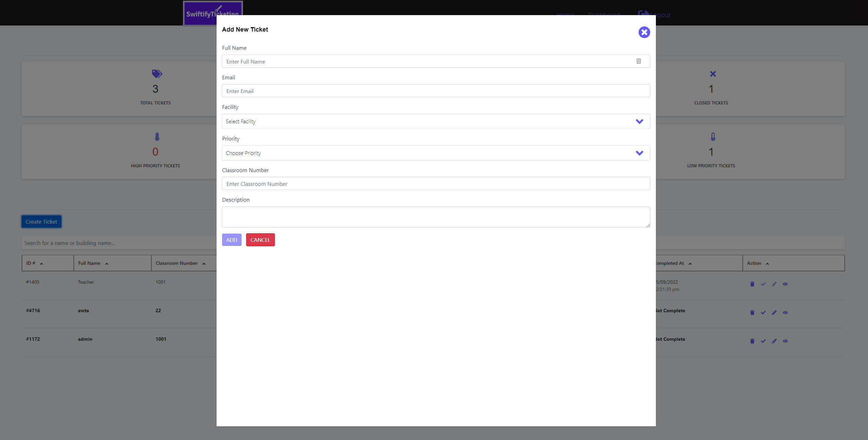Click the eye/view icon on ticket #4716
868x440 pixels.
coord(785,313)
